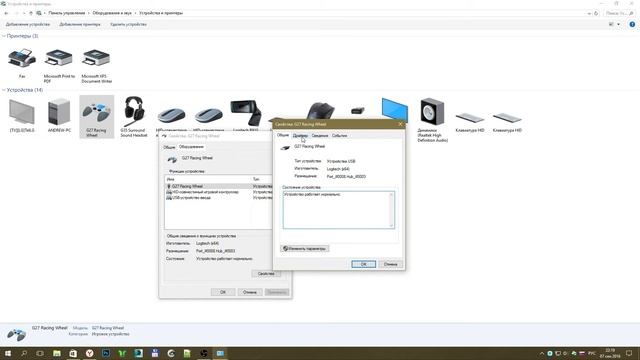The image size is (640, 360).
Task: Open Photoshop from the taskbar
Action: point(106,353)
